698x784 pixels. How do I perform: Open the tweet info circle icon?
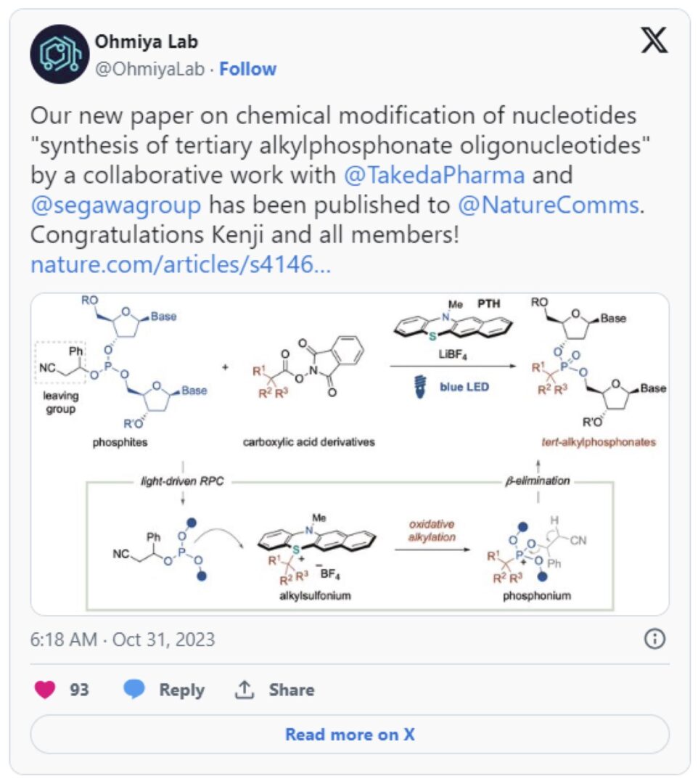click(654, 639)
